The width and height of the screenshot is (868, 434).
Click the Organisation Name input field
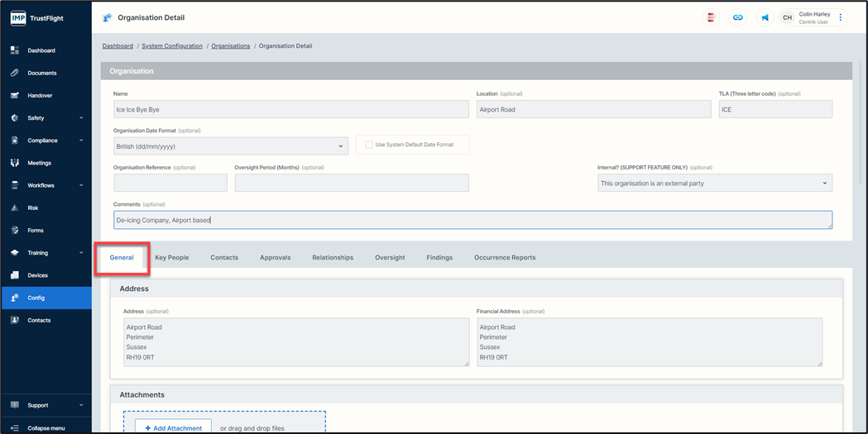(291, 109)
